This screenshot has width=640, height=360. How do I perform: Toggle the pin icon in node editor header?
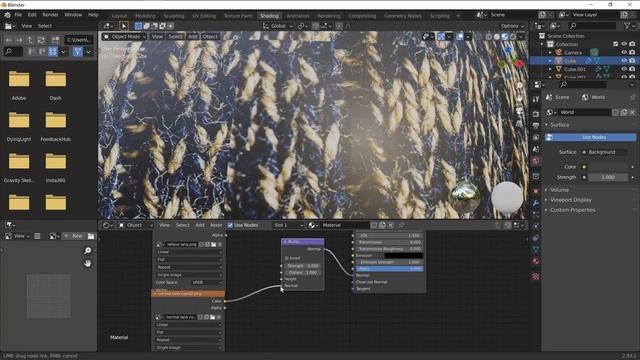click(401, 225)
